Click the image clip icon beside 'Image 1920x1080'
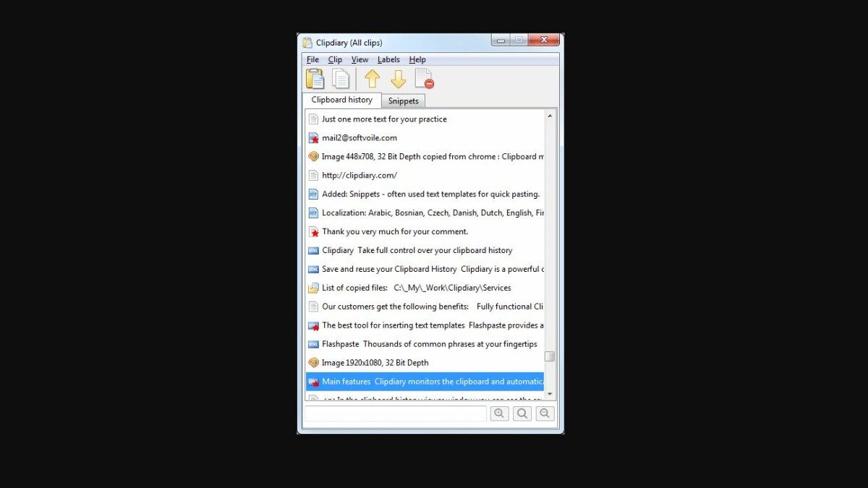The image size is (868, 488). coord(313,362)
